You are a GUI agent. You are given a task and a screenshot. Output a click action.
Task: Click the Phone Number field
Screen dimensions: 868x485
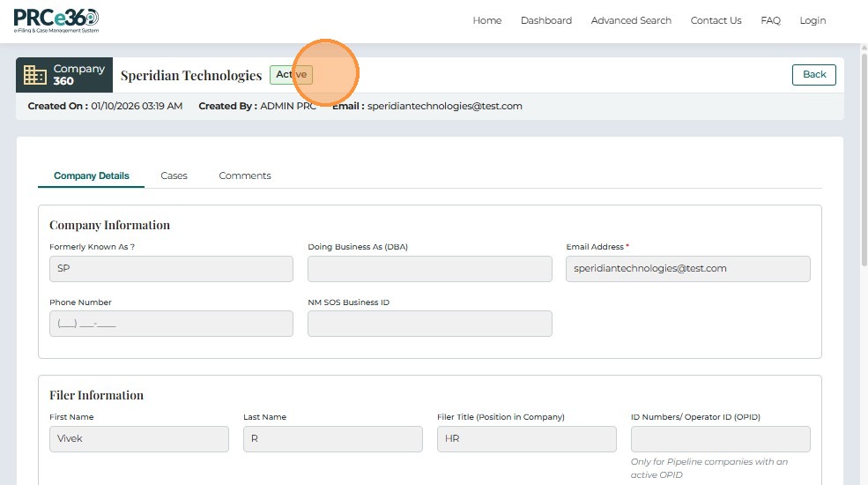171,324
